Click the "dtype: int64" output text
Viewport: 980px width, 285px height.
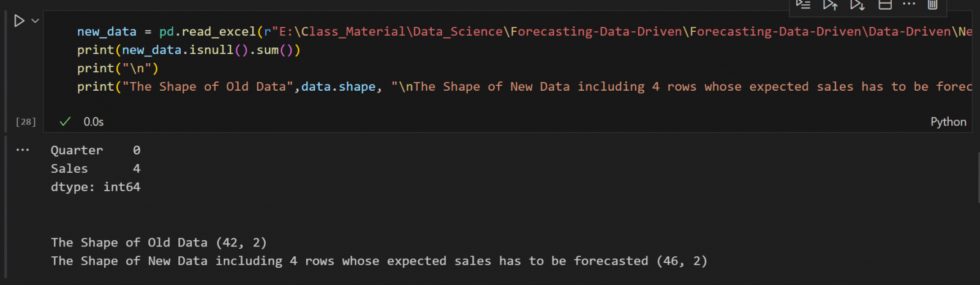tap(96, 187)
